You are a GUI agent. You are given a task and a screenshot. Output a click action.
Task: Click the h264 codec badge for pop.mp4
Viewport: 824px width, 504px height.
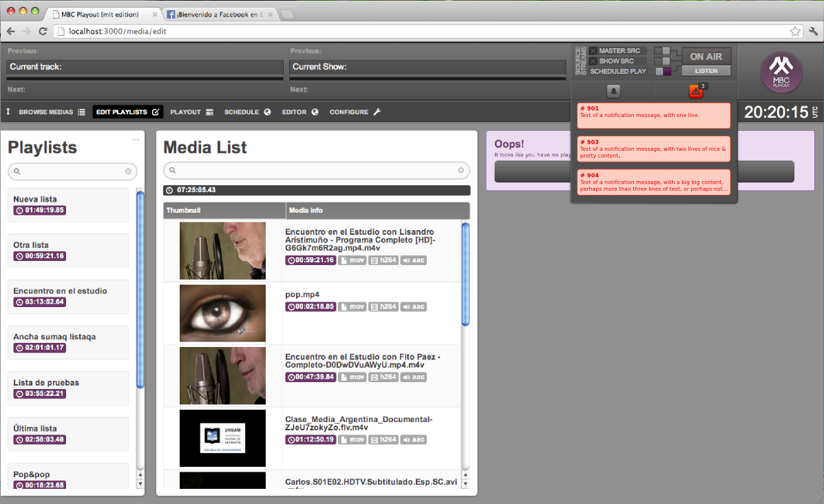383,306
